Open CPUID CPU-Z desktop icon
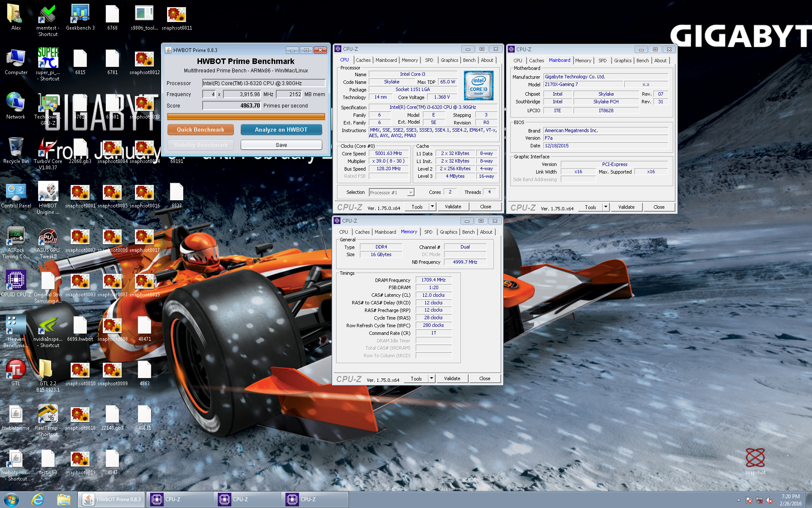Image resolution: width=812 pixels, height=508 pixels. (16, 284)
